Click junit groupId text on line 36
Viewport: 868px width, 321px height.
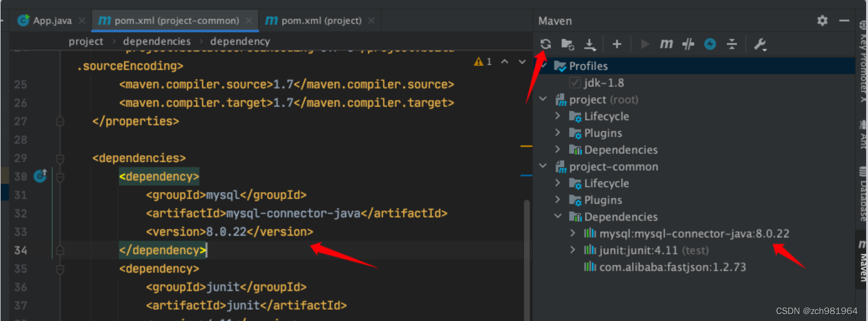click(223, 287)
